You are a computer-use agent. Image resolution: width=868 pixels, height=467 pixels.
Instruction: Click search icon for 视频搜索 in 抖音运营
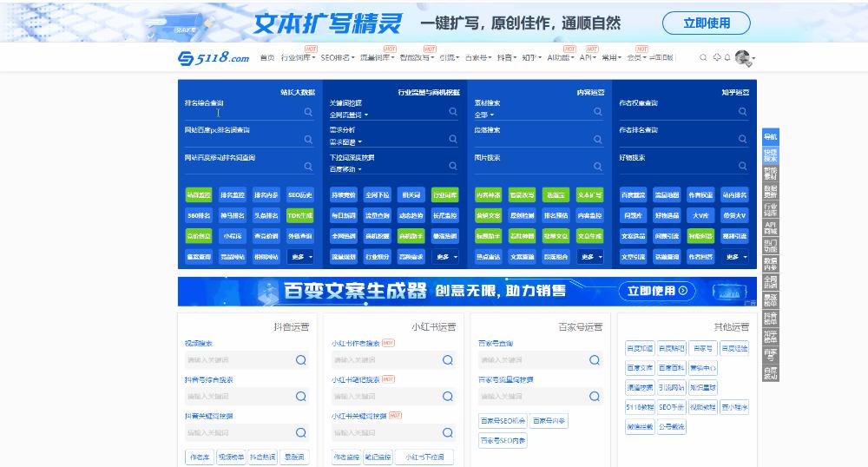(x=301, y=360)
